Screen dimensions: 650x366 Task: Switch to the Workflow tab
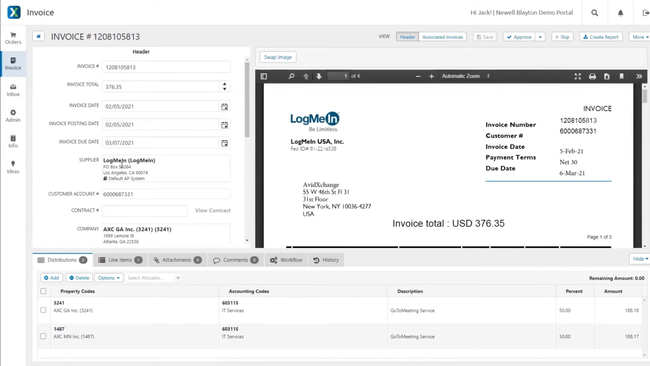286,260
